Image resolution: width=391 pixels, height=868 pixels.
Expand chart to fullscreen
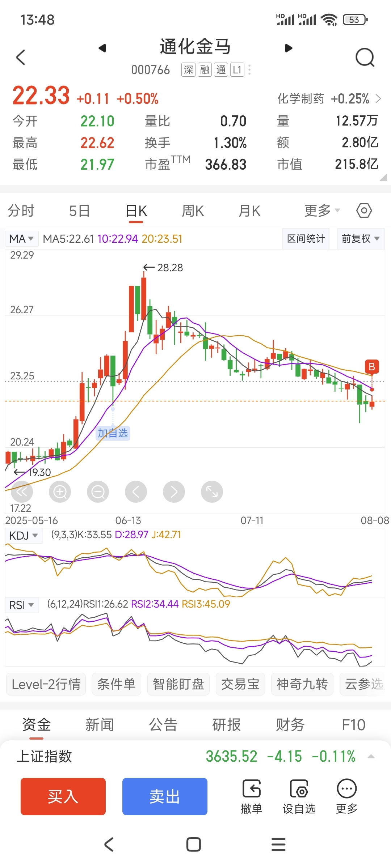tap(212, 492)
